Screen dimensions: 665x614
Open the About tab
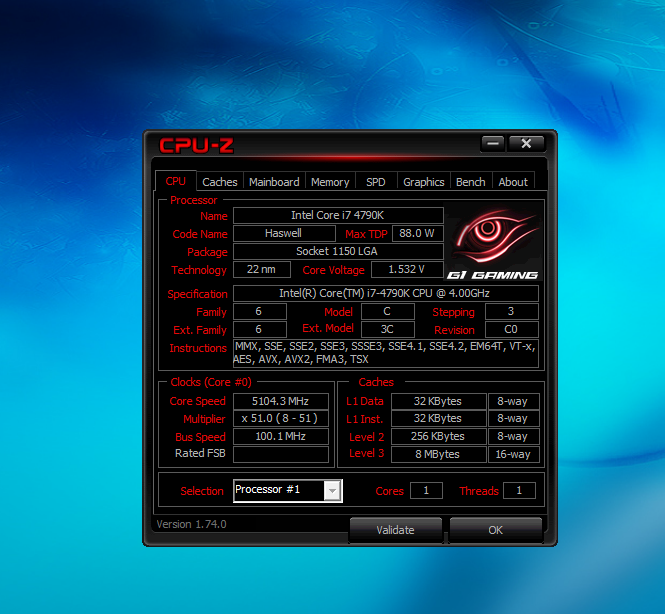(513, 182)
